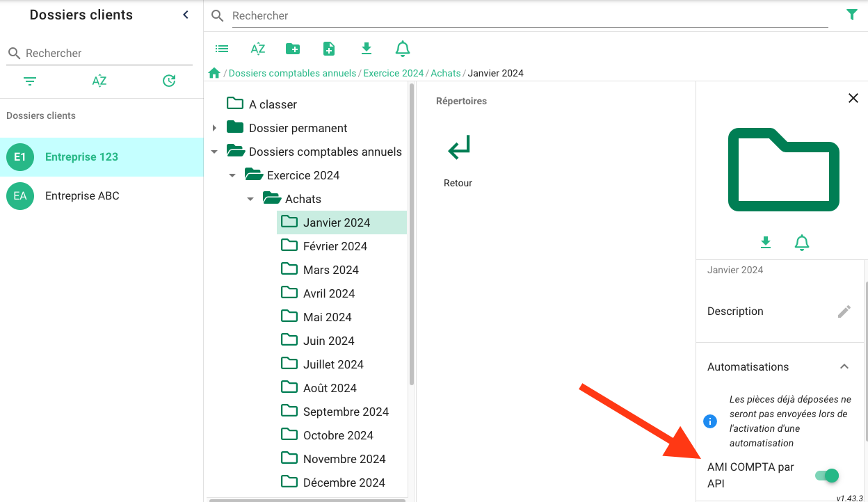Image resolution: width=868 pixels, height=502 pixels.
Task: Click the main Rechercher search field
Action: pyautogui.click(x=529, y=15)
